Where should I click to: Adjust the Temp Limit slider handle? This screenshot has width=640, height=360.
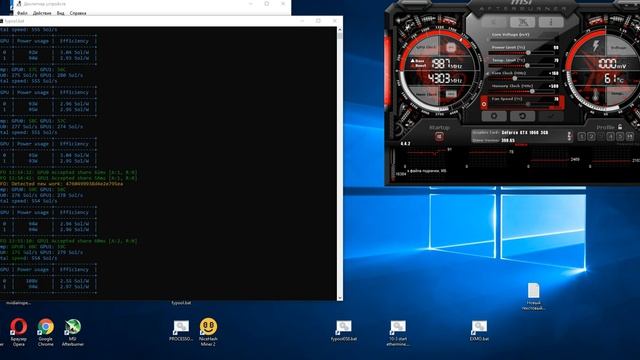coord(527,65)
